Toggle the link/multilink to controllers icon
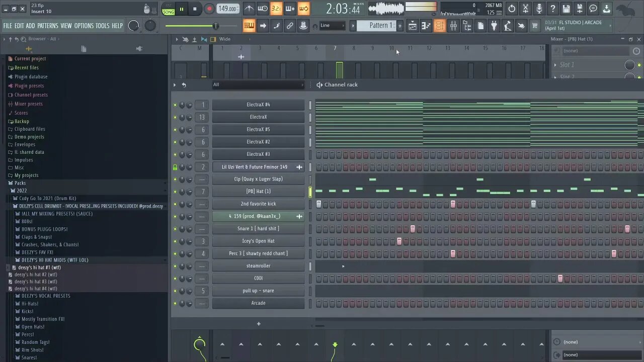This screenshot has height=362, width=644. [x=290, y=26]
